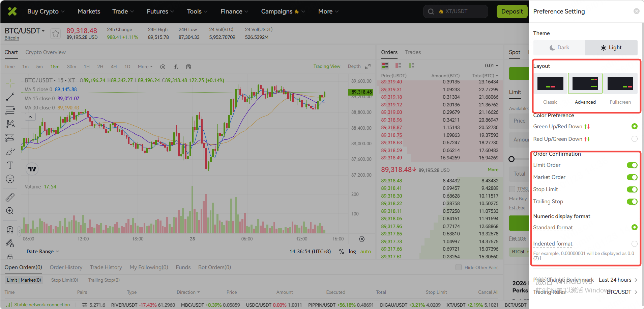Click the green Deposit button
Image resolution: width=644 pixels, height=309 pixels.
[x=512, y=11]
